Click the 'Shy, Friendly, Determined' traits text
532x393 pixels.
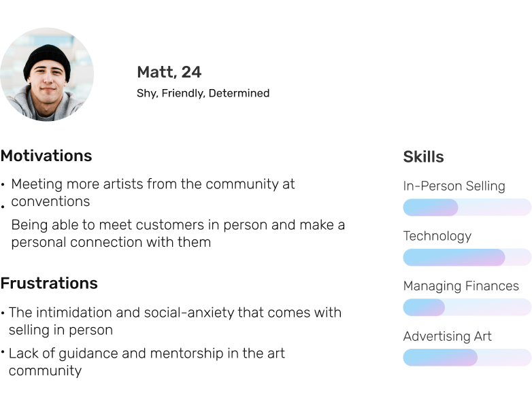[203, 93]
